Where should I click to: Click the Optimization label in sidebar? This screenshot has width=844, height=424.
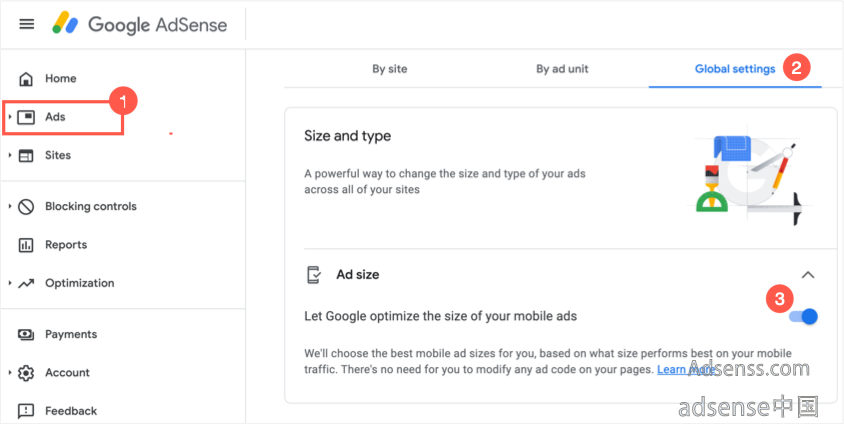(80, 284)
